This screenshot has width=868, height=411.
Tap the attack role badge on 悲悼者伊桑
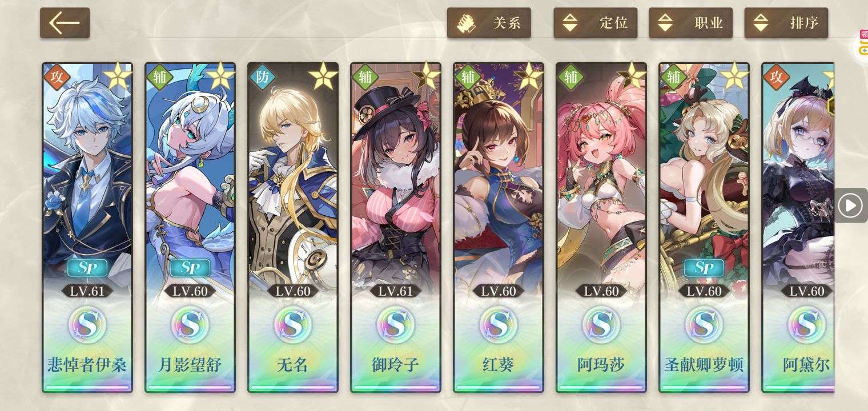(57, 76)
